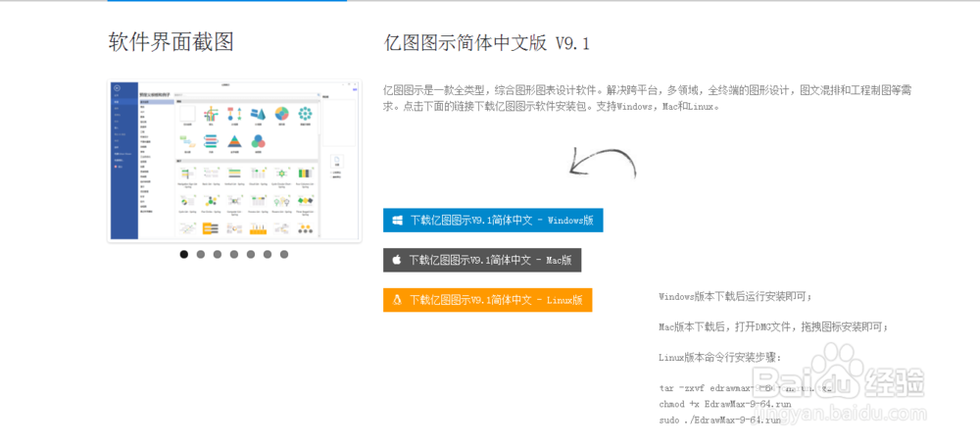The height and width of the screenshot is (447, 980).
Task: Click the command sudo ./EdrawMax-9-64.run
Action: click(x=720, y=421)
